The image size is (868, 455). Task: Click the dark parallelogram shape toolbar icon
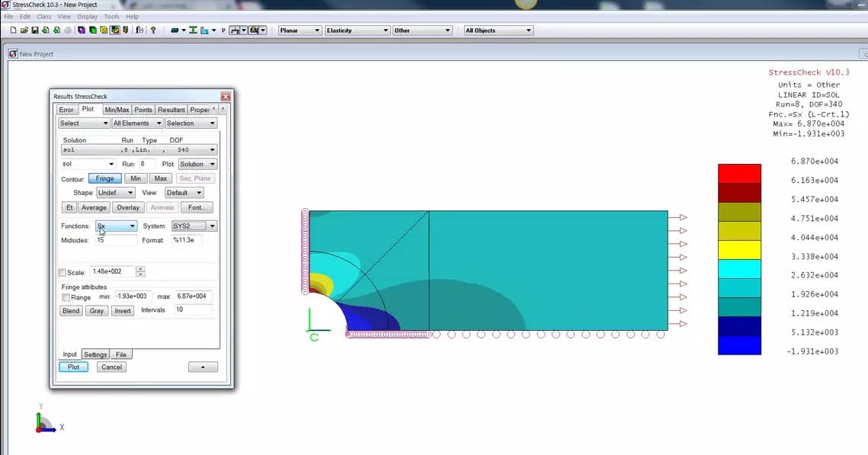click(x=175, y=30)
